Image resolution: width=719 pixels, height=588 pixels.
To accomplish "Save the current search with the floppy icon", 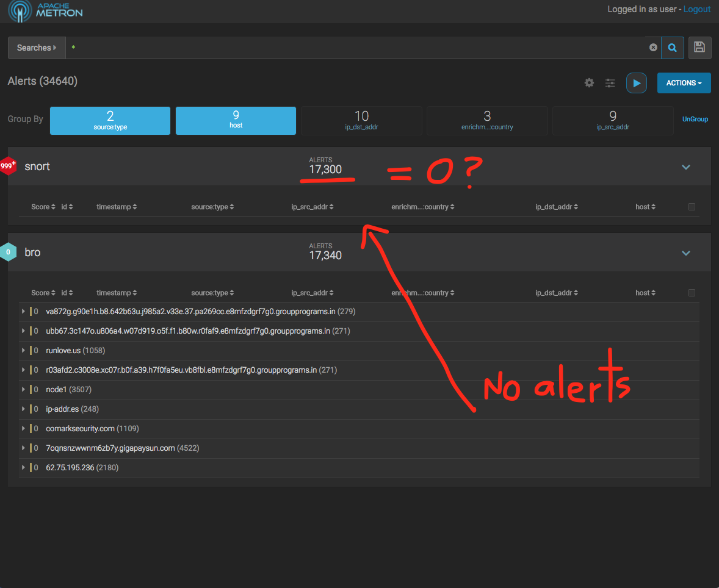I will click(x=699, y=47).
